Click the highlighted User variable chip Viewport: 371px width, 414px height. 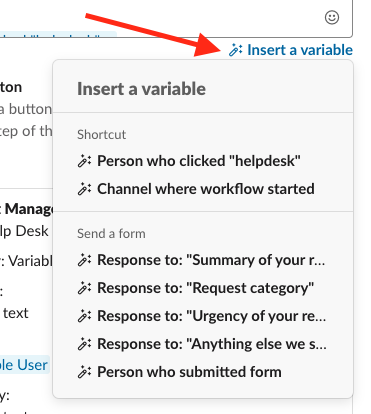[24, 365]
